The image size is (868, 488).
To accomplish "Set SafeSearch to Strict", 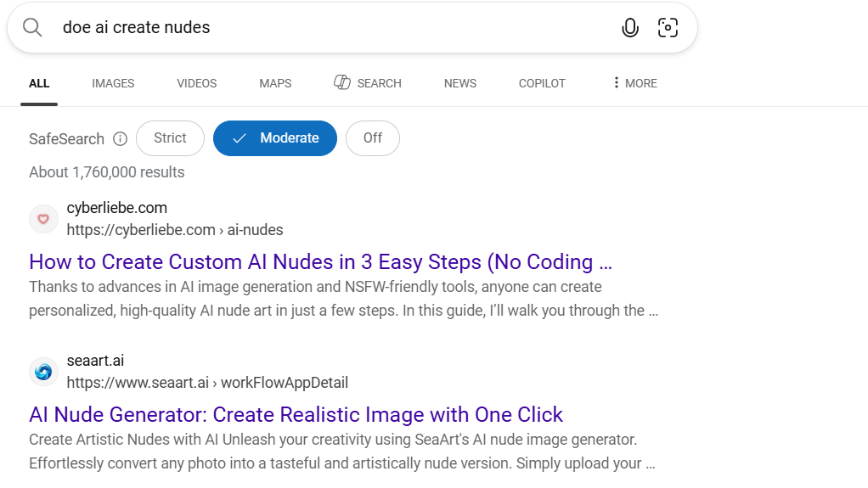I will (170, 138).
